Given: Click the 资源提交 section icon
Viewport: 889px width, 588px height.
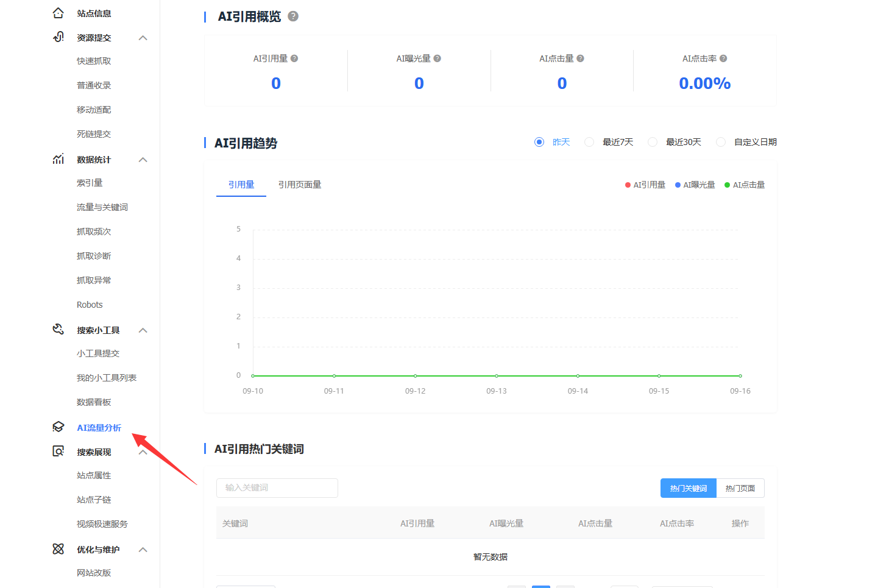Looking at the screenshot, I should tap(58, 37).
